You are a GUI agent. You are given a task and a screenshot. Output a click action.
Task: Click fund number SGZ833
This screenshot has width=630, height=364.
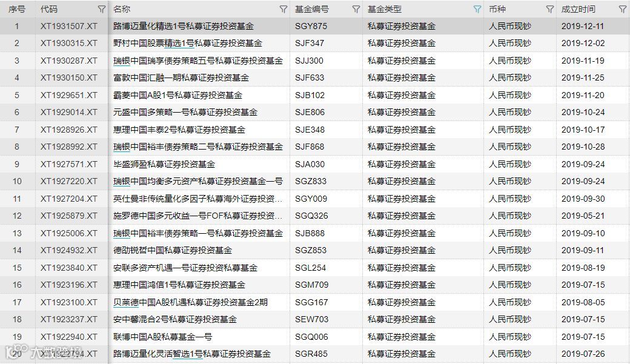pos(311,181)
